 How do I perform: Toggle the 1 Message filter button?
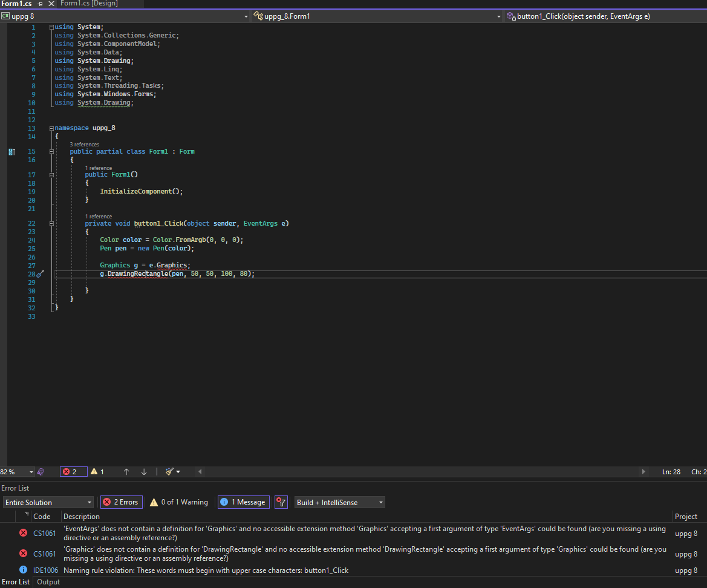click(244, 502)
